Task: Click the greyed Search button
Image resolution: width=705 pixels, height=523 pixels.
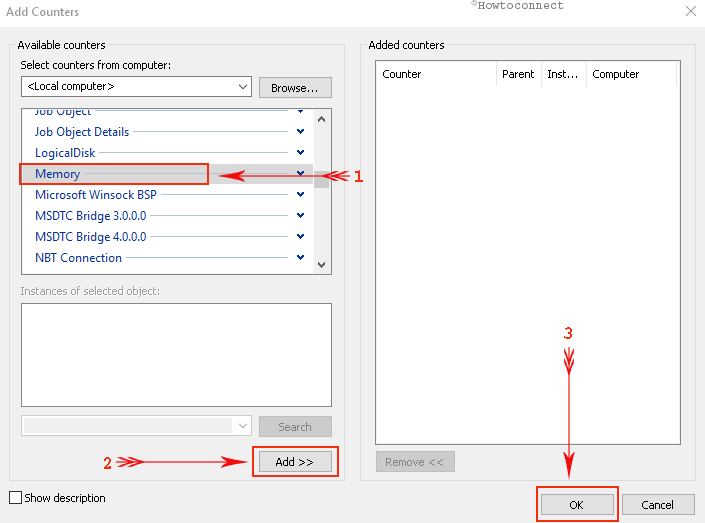Action: coord(295,426)
